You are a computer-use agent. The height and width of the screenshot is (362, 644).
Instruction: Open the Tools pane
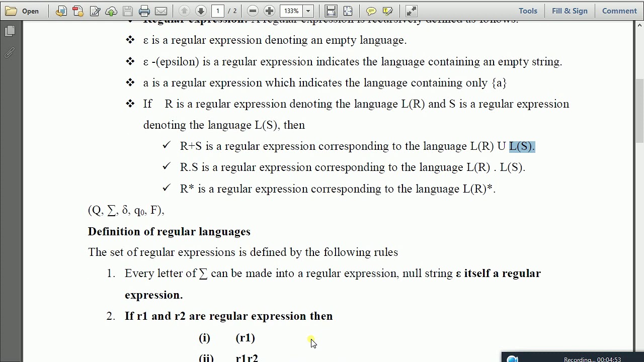pos(528,11)
